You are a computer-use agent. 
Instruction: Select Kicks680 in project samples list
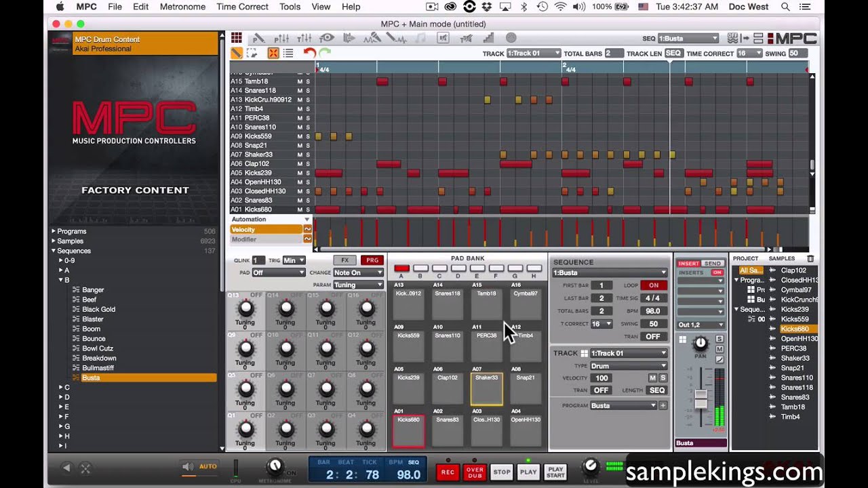pyautogui.click(x=797, y=329)
